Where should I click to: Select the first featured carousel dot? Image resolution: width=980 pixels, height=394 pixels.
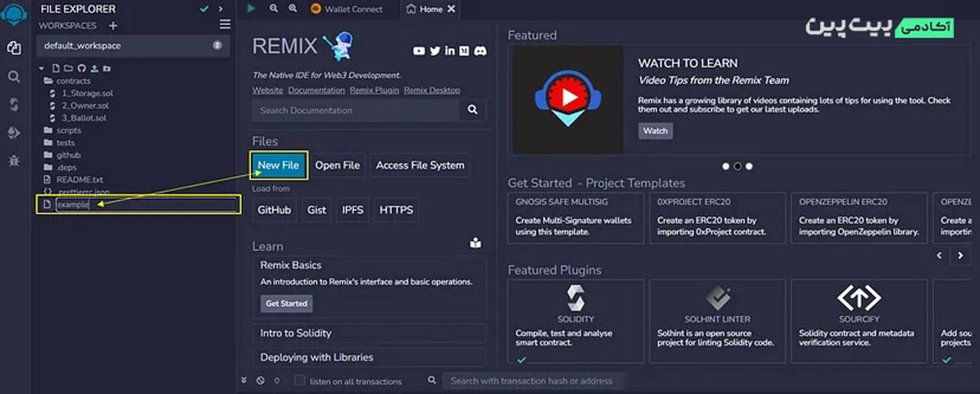[726, 166]
